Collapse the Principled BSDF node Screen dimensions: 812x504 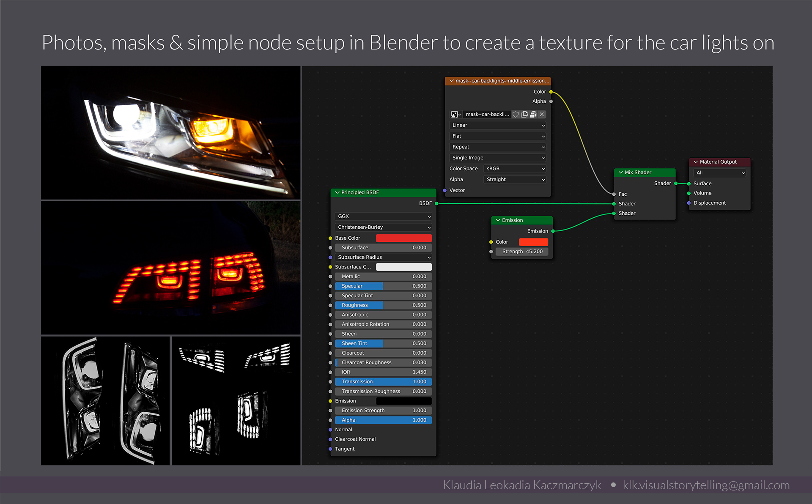tap(337, 192)
